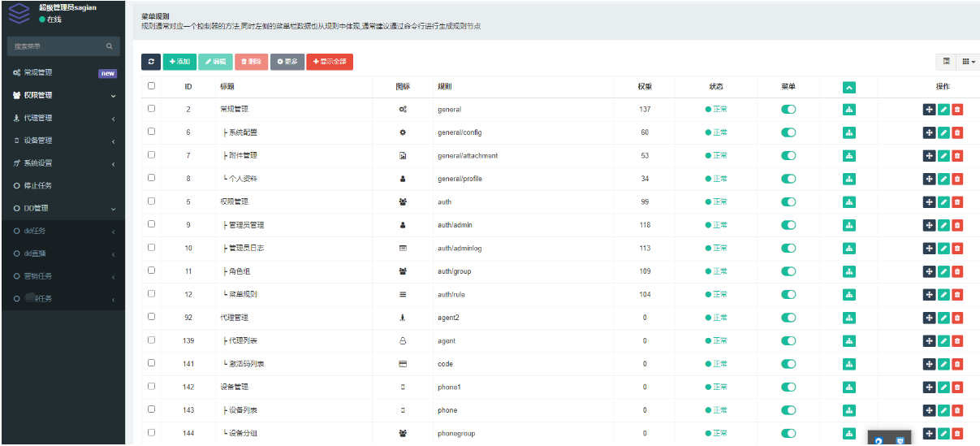
Task: Tick the select-all checkbox in the table header
Action: [151, 86]
